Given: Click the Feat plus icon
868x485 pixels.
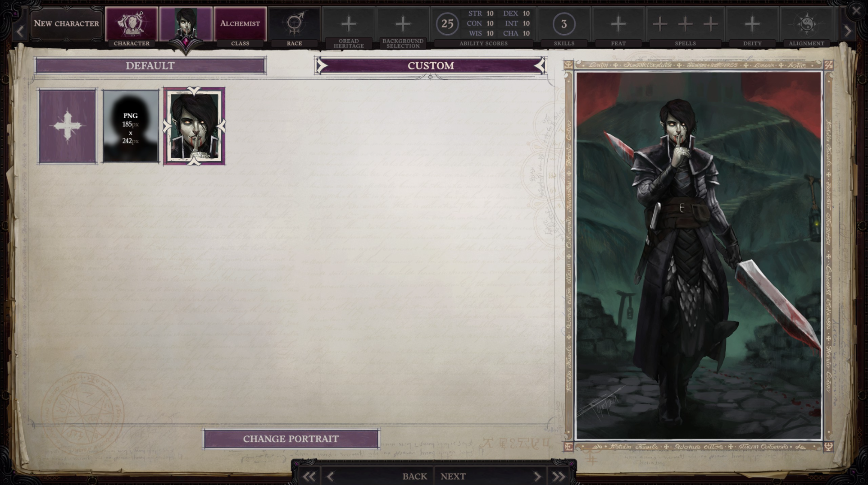Looking at the screenshot, I should pyautogui.click(x=618, y=23).
